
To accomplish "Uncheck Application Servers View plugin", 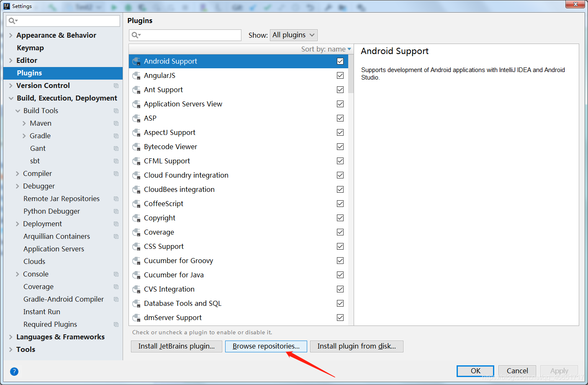I will tap(340, 104).
